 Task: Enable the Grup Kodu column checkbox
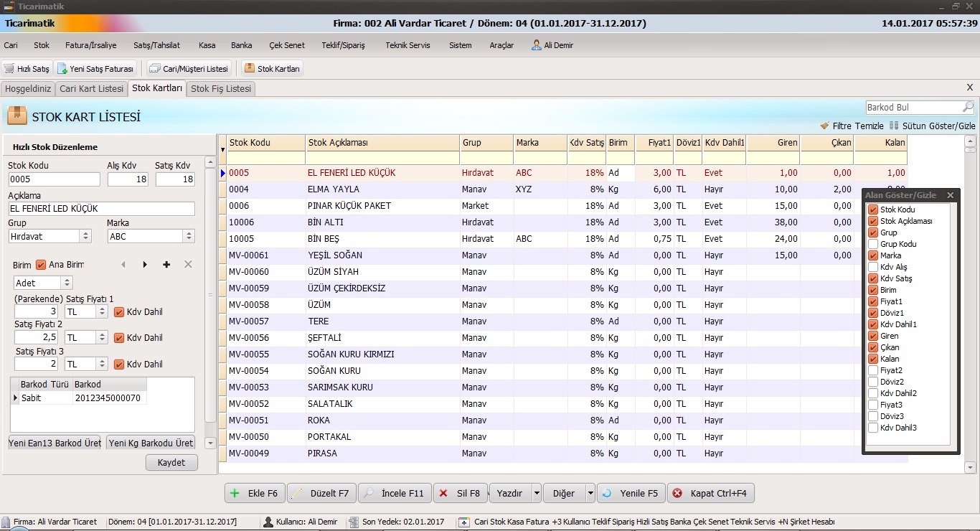(873, 244)
